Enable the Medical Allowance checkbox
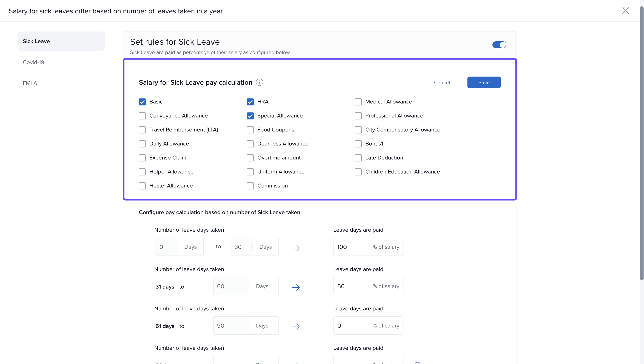The image size is (644, 364). 358,102
